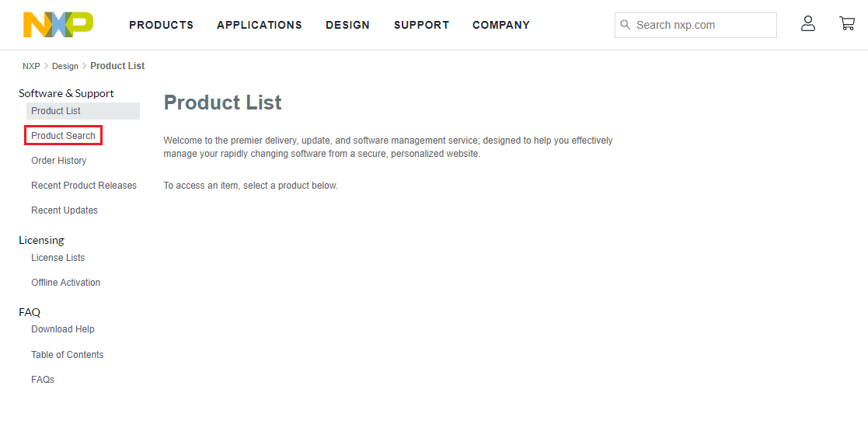View Recent Product Releases
The width and height of the screenshot is (868, 431).
point(84,186)
